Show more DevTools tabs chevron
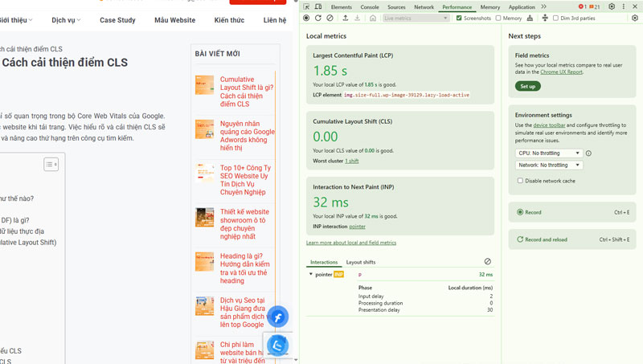643x364 pixels. (x=544, y=6)
